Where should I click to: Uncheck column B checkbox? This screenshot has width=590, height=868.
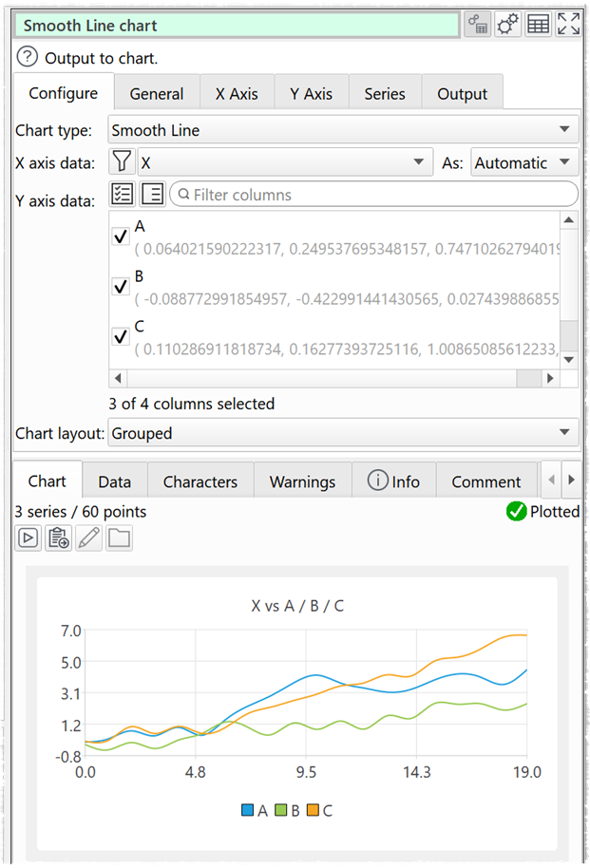pyautogui.click(x=122, y=287)
